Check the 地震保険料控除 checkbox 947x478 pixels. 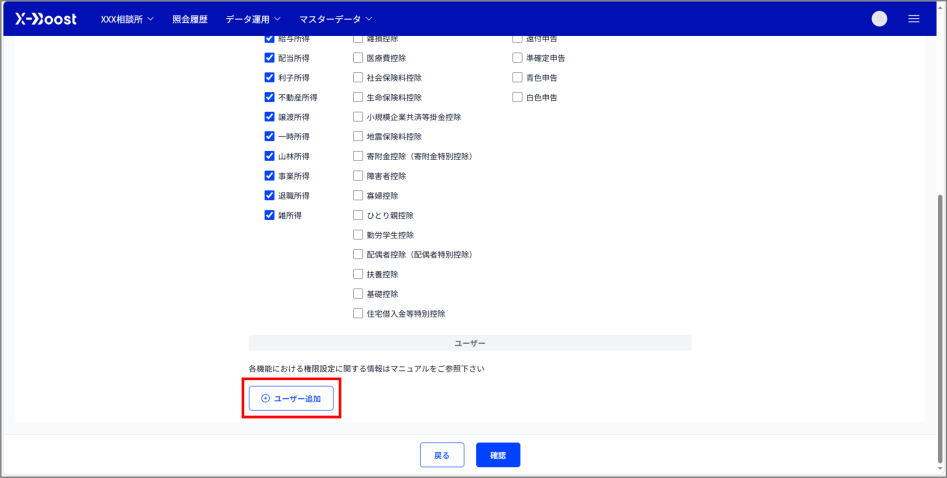pyautogui.click(x=358, y=137)
